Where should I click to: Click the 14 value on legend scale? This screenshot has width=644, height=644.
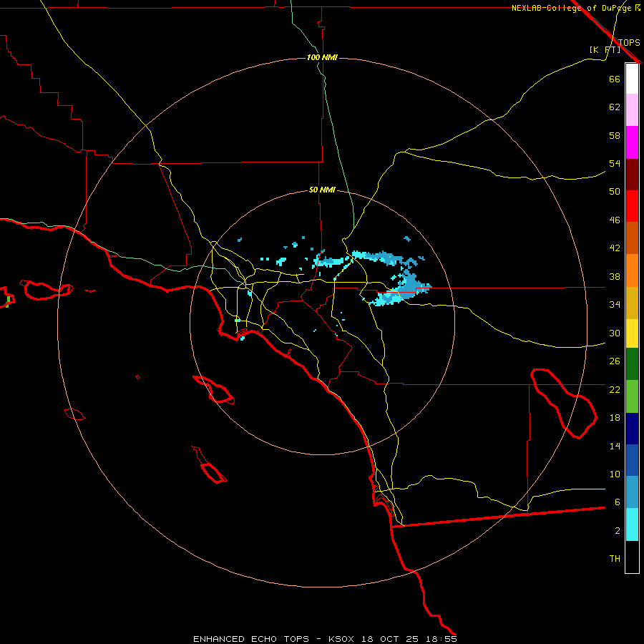point(615,446)
